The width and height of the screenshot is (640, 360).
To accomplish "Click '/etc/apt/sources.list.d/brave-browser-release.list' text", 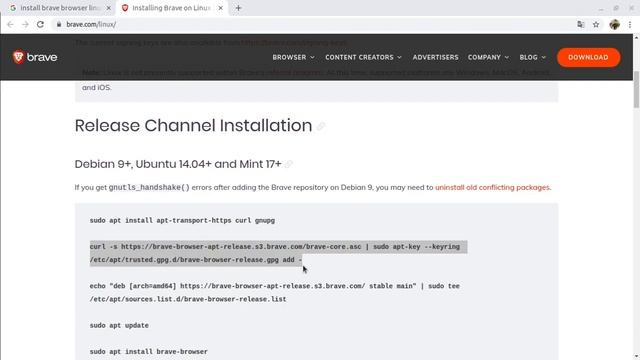I will 188,299.
